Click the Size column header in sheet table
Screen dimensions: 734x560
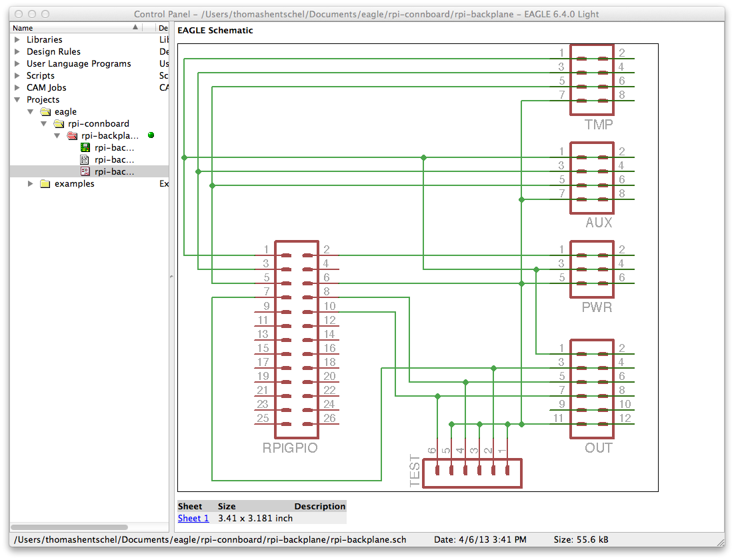click(x=227, y=506)
